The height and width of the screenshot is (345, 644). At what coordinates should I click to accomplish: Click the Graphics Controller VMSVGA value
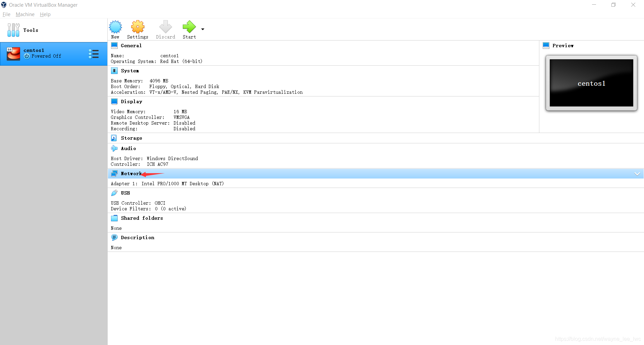point(181,117)
